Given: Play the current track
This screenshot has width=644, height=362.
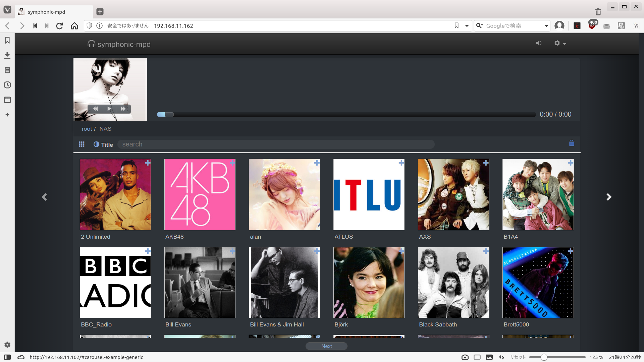Looking at the screenshot, I should point(109,109).
